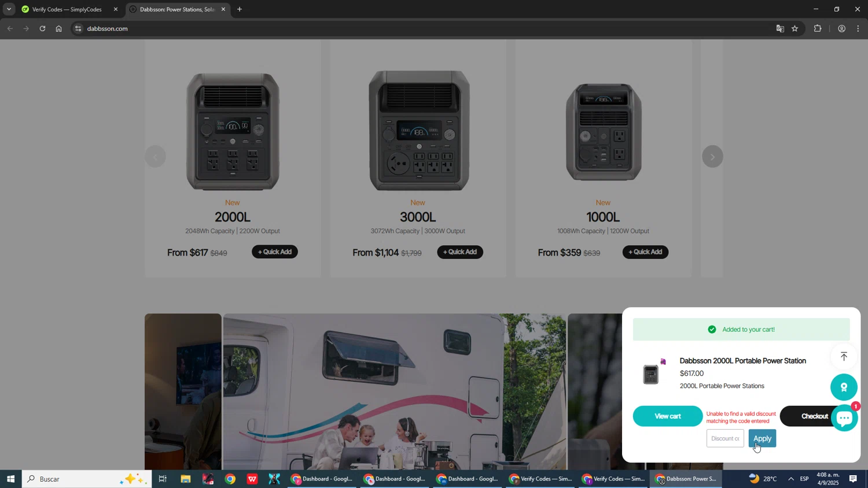
Task: Go back to the previous page
Action: coord(10,28)
